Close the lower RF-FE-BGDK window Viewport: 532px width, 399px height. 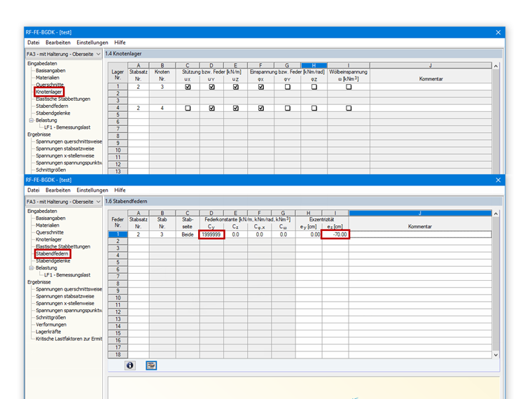(498, 180)
